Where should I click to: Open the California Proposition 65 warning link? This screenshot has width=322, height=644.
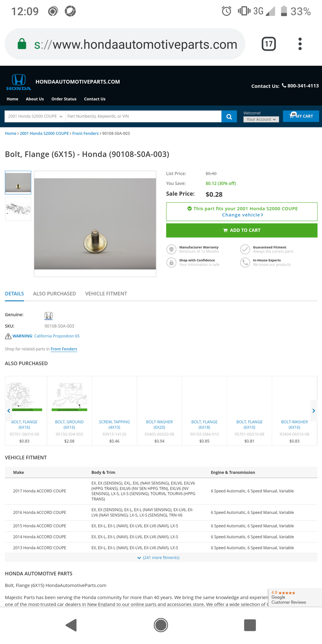(57, 336)
